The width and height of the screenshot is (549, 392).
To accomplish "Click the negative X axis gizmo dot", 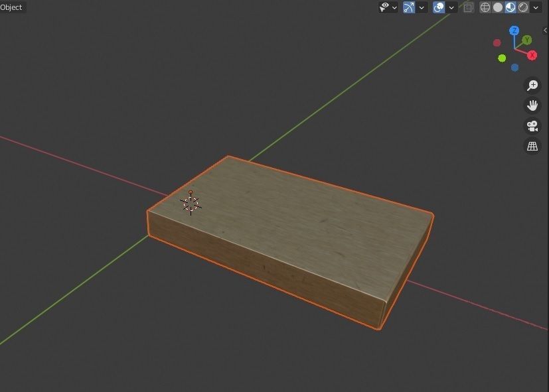I will 497,43.
